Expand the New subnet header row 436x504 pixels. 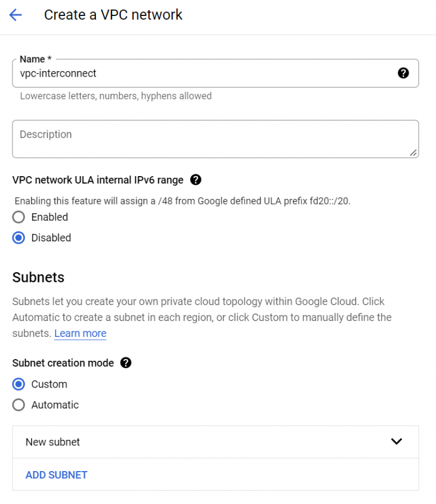tap(216, 441)
